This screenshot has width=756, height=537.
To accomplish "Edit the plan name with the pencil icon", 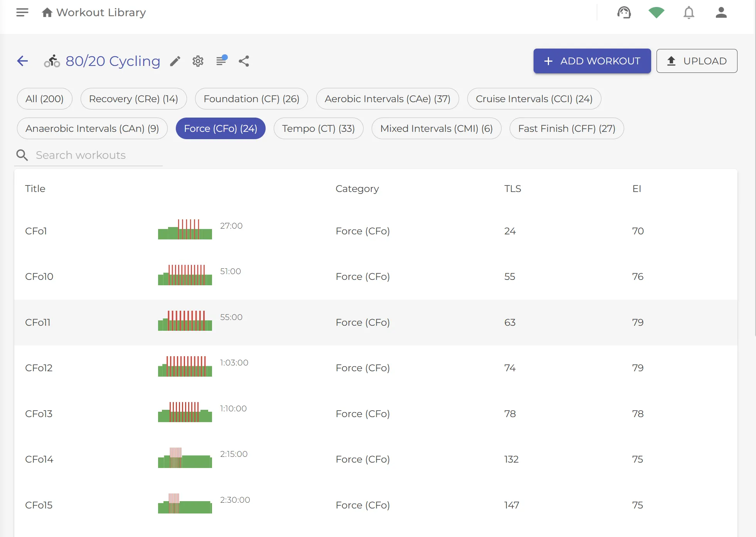I will (x=175, y=61).
